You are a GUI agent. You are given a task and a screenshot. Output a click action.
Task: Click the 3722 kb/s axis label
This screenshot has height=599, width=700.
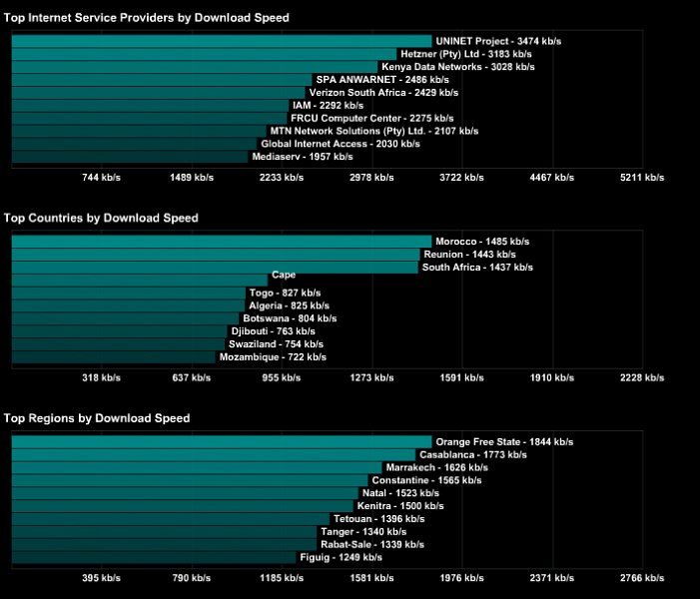coord(461,178)
